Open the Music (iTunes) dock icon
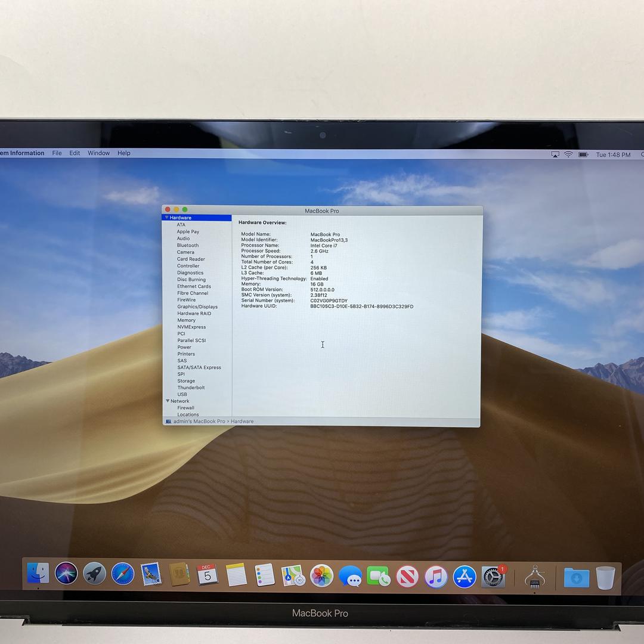644x644 pixels. (x=436, y=577)
